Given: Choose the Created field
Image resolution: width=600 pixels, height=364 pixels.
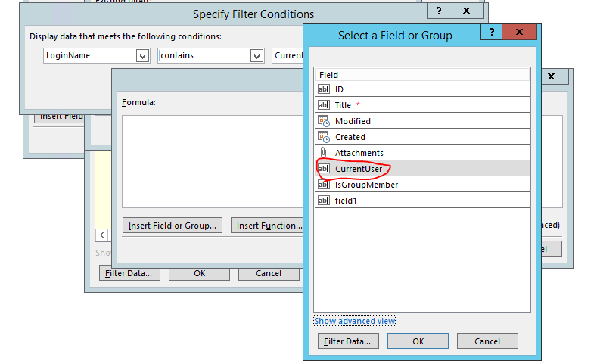Looking at the screenshot, I should (422, 137).
